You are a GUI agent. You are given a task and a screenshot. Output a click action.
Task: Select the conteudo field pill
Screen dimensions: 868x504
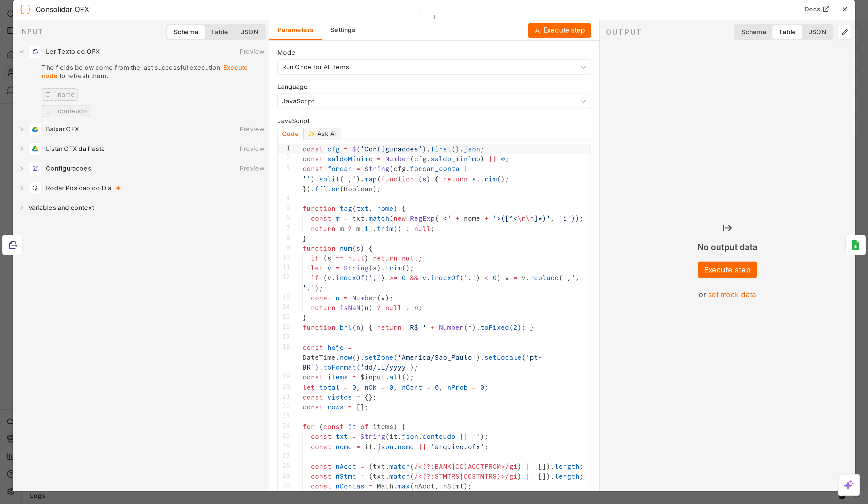pos(66,111)
